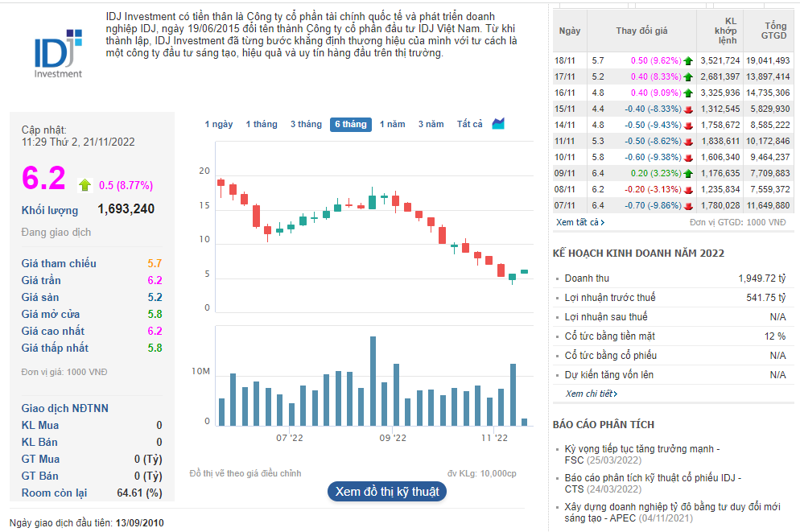
Task: Click the Lợi nhuận trước thuế value 541.75 tỷ
Action: (766, 297)
